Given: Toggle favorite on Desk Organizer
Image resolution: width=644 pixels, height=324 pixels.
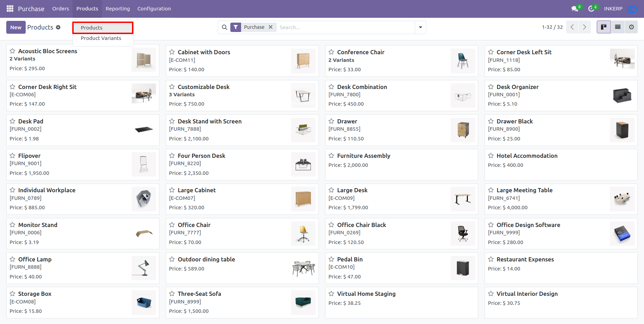Looking at the screenshot, I should click(x=491, y=87).
